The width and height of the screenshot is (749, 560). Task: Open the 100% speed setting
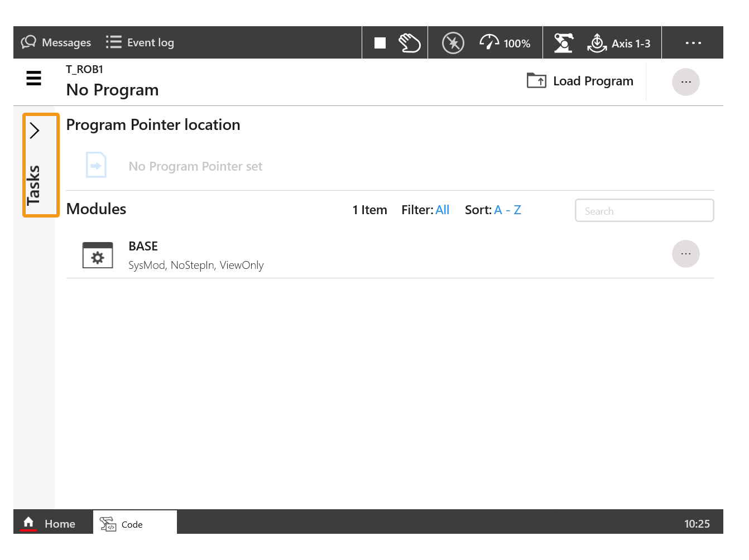point(505,43)
